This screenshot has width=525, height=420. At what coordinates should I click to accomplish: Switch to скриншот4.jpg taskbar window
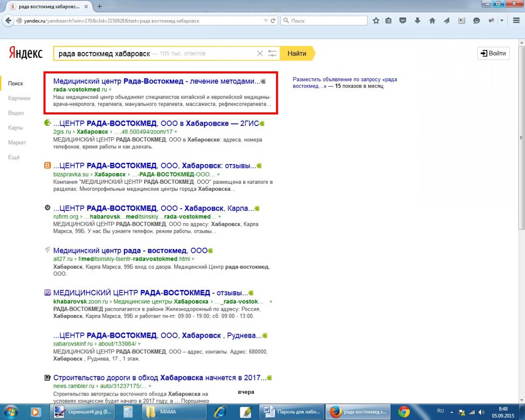83,412
